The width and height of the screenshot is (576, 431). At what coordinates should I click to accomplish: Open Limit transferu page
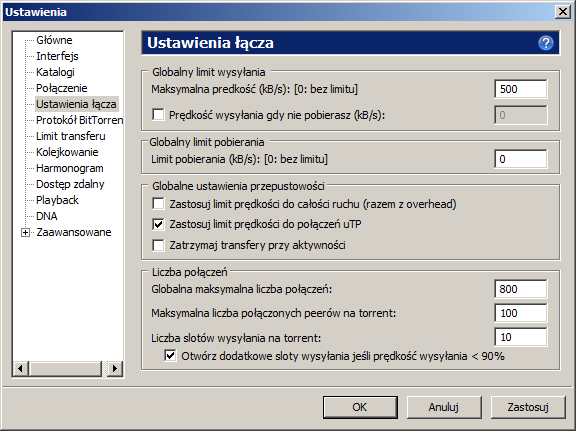pos(71,136)
